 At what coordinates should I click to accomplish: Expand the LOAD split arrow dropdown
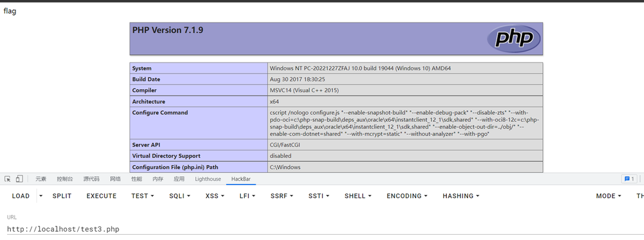41,196
